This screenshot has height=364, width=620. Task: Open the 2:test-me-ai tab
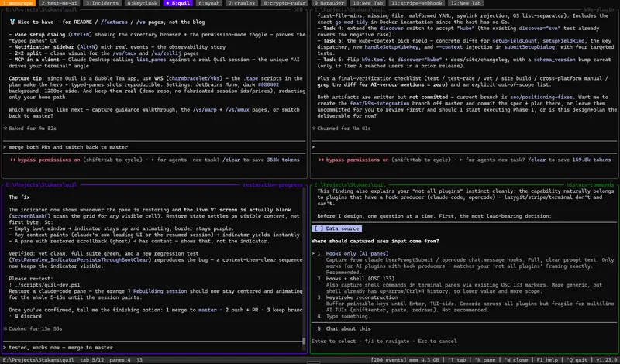click(60, 3)
